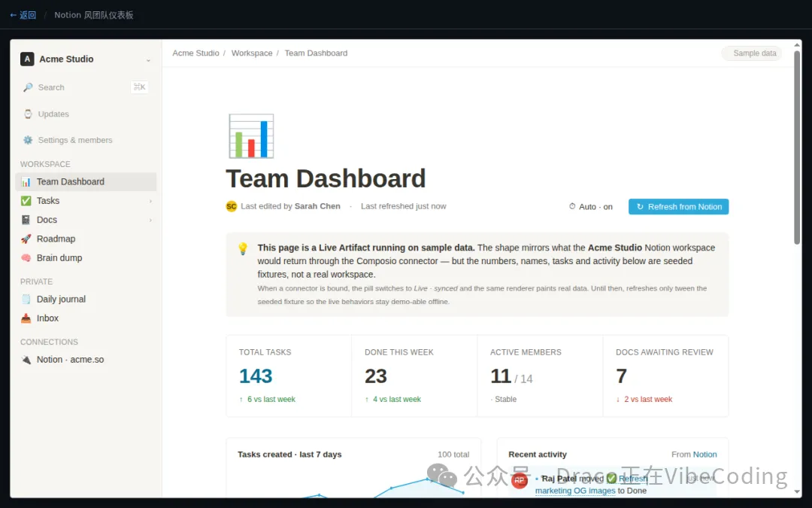Click the '100 total' label
812x508 pixels.
point(453,454)
